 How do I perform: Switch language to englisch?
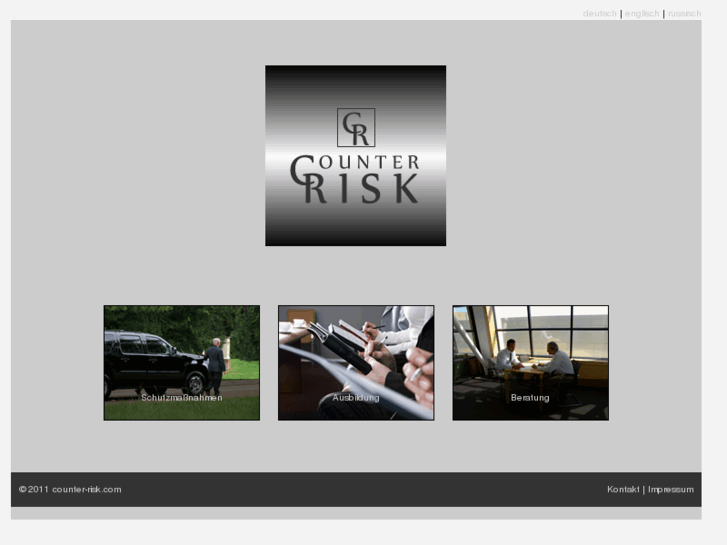[642, 13]
